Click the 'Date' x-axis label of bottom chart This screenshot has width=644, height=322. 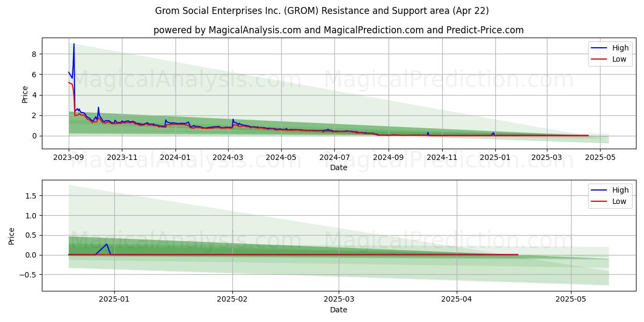(x=339, y=310)
